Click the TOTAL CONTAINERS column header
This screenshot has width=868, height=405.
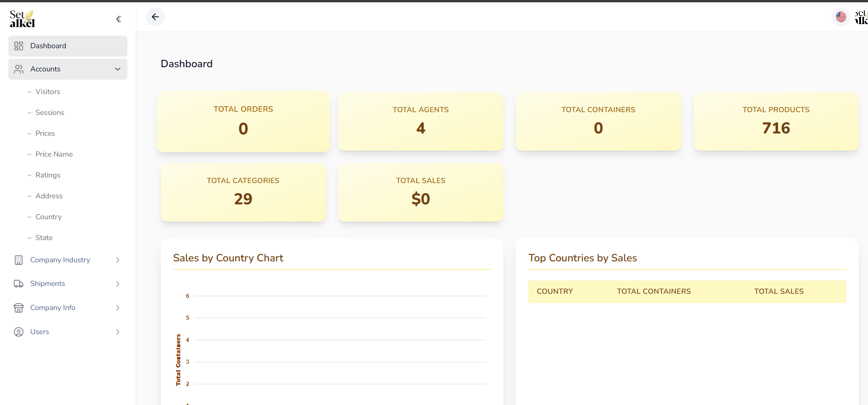[654, 291]
